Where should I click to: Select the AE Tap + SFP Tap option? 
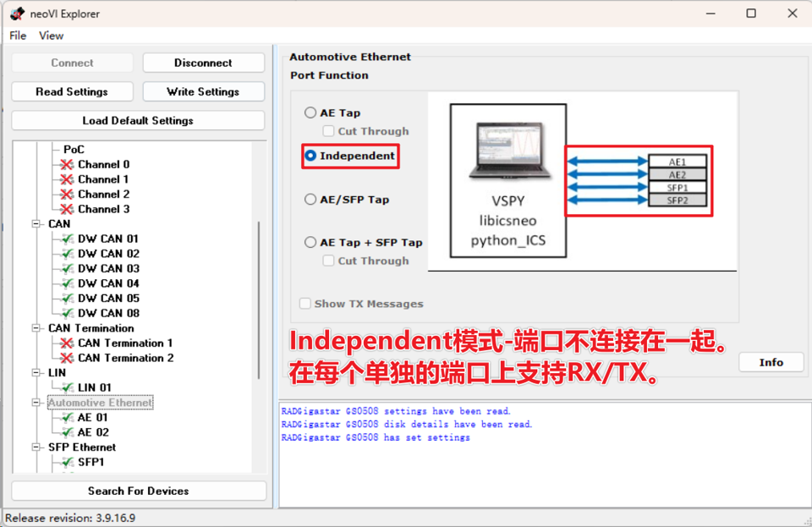tap(310, 242)
